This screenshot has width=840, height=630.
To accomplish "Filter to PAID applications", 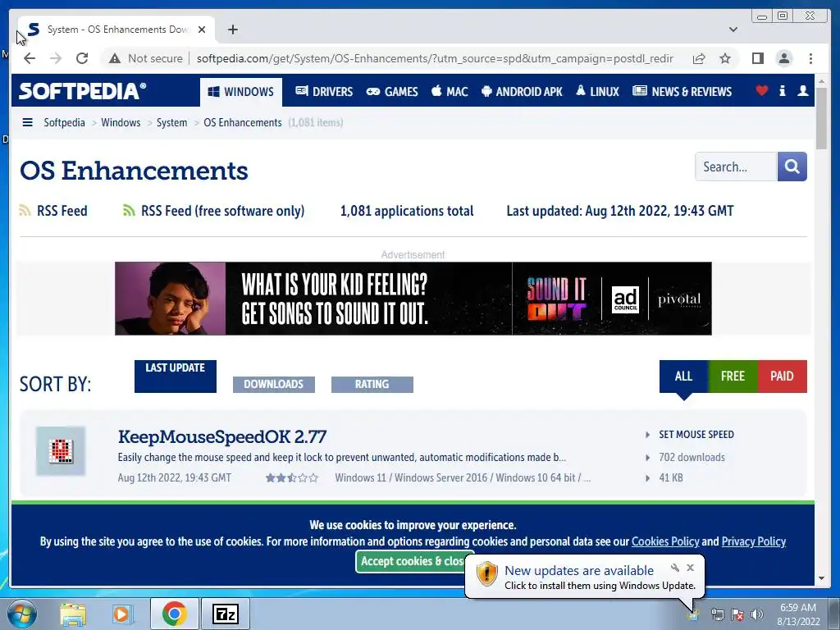I will click(782, 376).
